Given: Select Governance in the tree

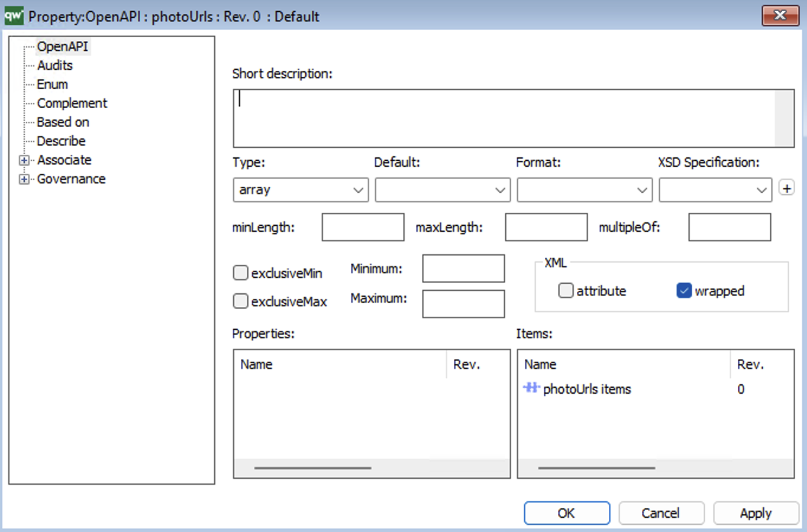Looking at the screenshot, I should click(71, 179).
